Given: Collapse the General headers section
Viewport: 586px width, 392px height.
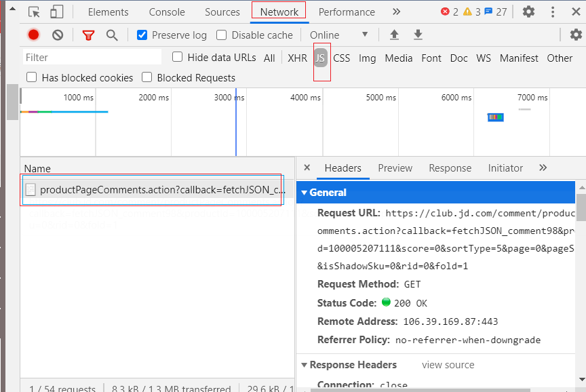Looking at the screenshot, I should 305,193.
